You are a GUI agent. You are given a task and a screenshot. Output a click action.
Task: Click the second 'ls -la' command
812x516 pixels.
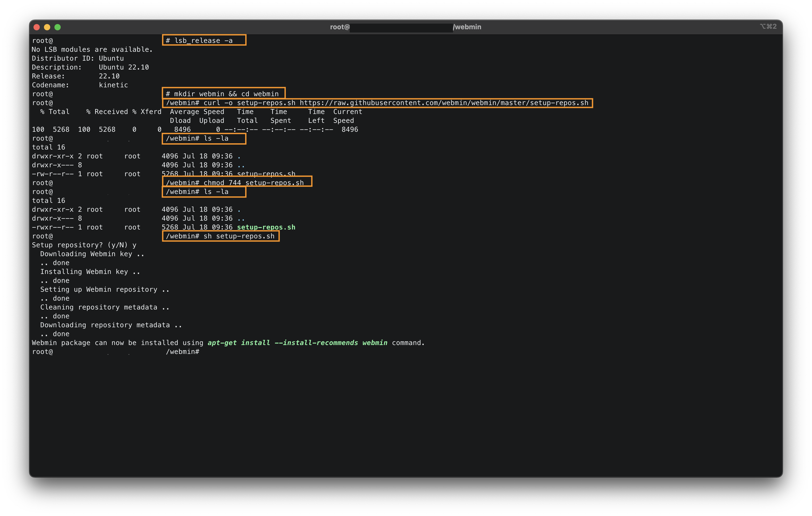pyautogui.click(x=216, y=192)
